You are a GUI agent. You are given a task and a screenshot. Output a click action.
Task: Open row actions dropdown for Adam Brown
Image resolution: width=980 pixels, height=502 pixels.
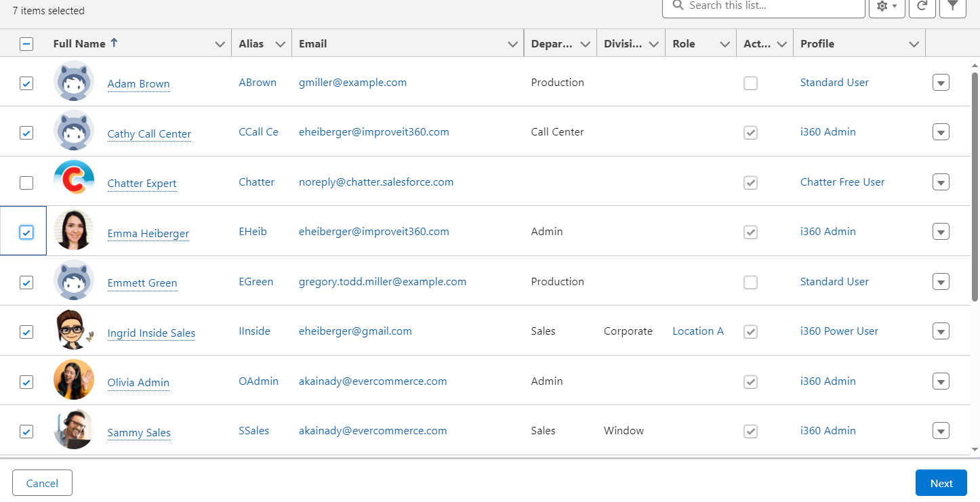[941, 83]
